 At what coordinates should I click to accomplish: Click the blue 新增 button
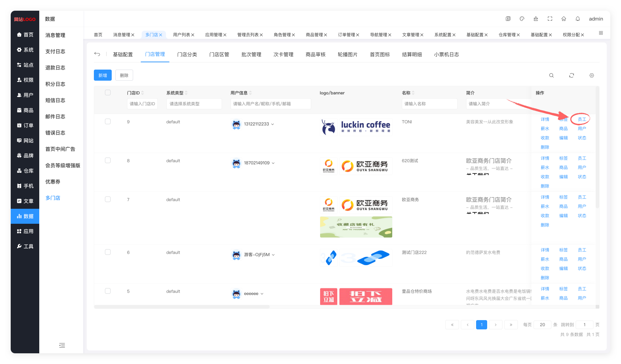tap(103, 75)
